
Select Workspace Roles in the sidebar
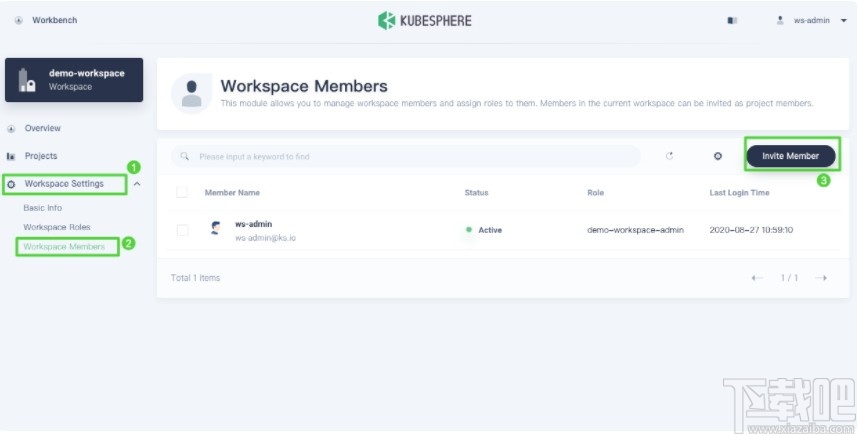(57, 227)
